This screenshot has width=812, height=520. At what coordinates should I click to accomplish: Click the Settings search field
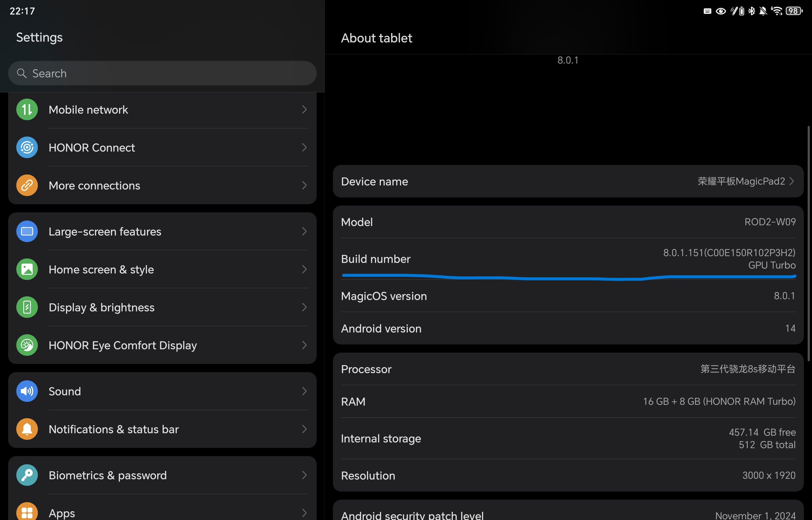162,73
